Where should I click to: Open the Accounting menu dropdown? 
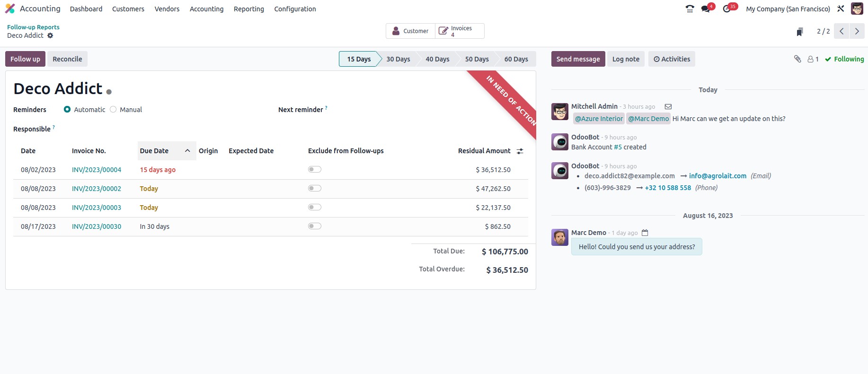click(206, 9)
